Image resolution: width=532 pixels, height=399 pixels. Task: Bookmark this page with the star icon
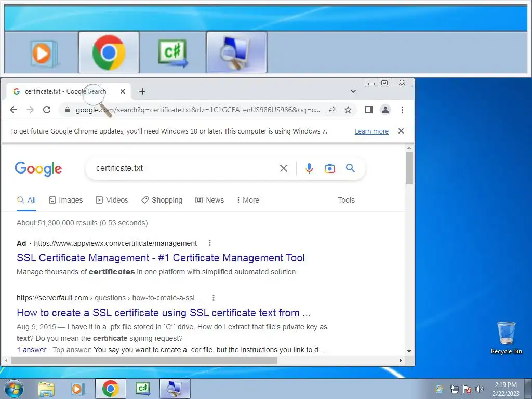[348, 110]
